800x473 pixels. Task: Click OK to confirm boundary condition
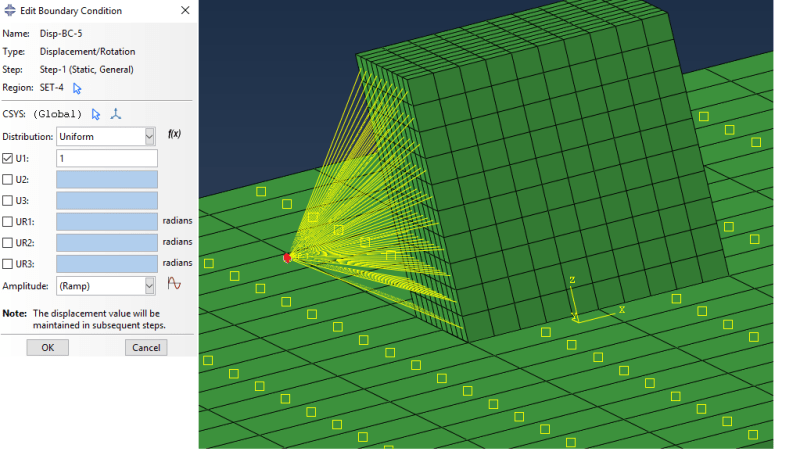point(47,347)
